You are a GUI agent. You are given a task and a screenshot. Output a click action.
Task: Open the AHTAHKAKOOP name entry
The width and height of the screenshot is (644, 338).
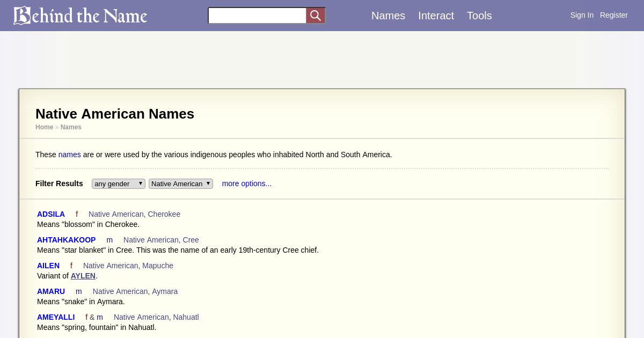point(67,240)
